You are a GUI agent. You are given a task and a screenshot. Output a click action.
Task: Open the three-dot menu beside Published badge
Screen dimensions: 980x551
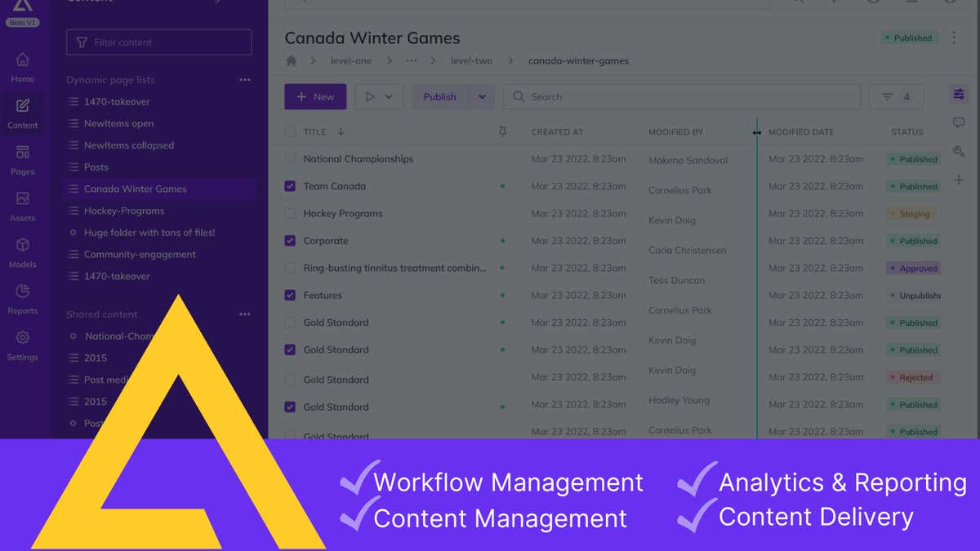coord(954,38)
